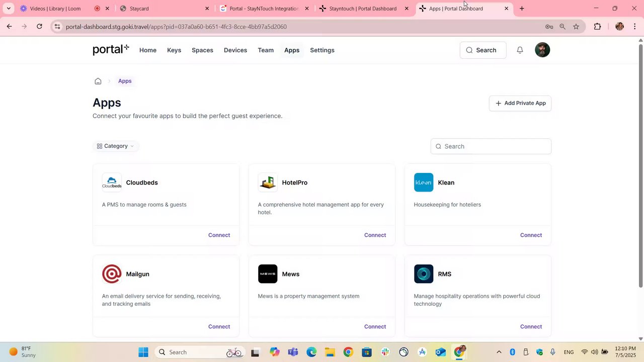644x362 pixels.
Task: Open the weather widget showing 81°F
Action: [x=23, y=352]
